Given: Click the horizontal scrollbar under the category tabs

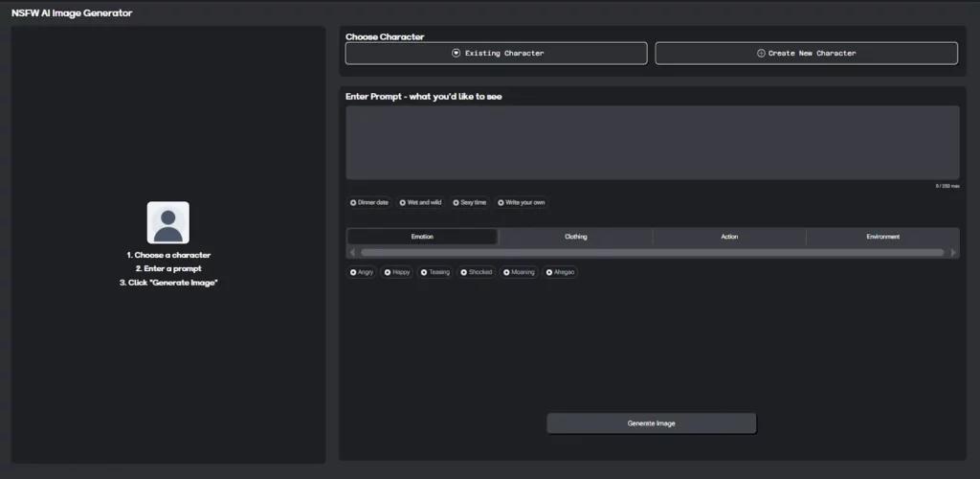Looking at the screenshot, I should [x=651, y=253].
